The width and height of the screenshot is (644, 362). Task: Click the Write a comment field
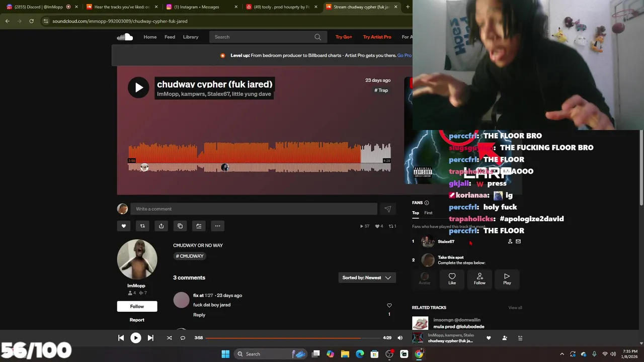[x=254, y=209]
